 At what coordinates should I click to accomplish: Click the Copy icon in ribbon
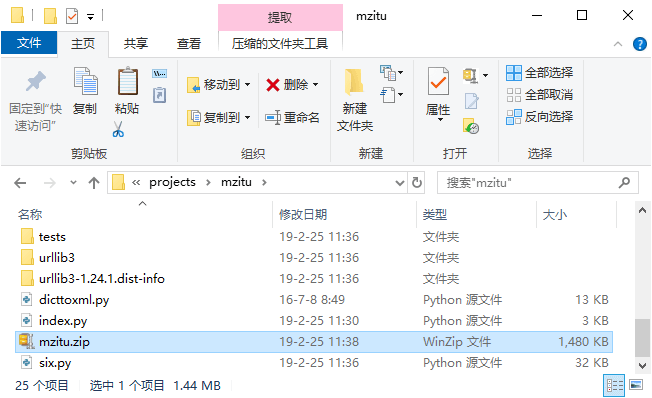tap(86, 81)
